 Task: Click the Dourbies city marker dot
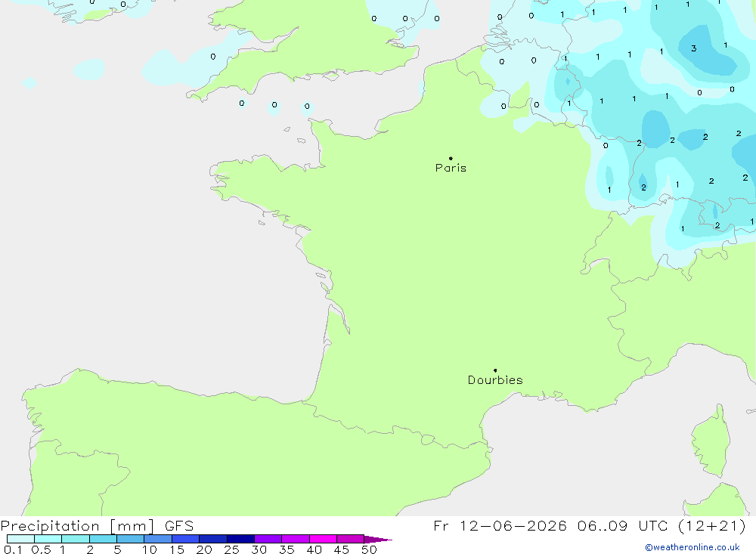495,370
